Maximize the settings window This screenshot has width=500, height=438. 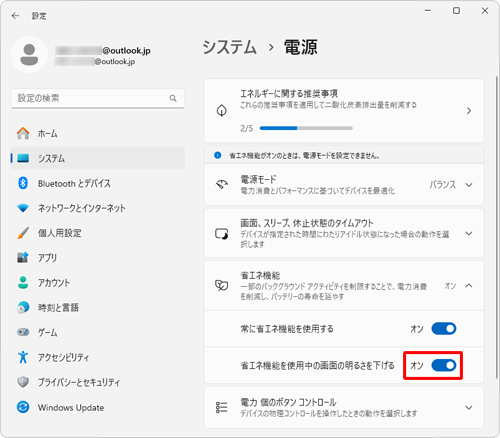(x=456, y=11)
